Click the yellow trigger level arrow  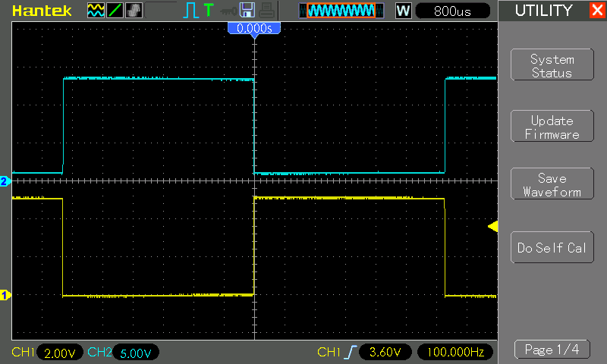point(492,226)
